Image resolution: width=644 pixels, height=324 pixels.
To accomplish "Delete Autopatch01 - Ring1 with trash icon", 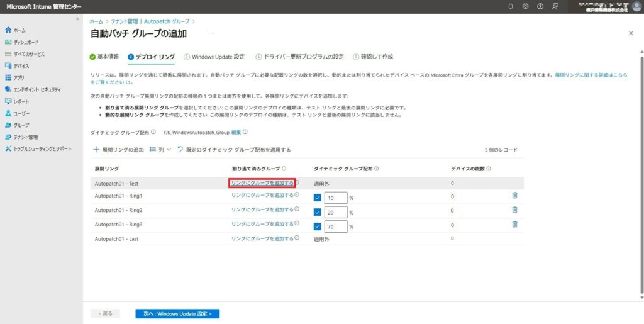I will click(x=514, y=196).
